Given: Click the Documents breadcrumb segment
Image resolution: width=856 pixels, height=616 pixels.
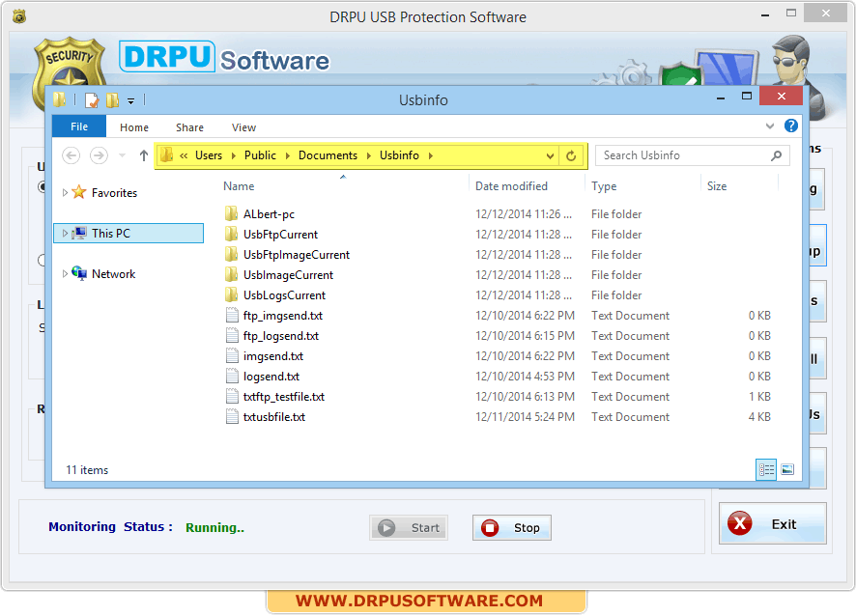Looking at the screenshot, I should click(328, 155).
